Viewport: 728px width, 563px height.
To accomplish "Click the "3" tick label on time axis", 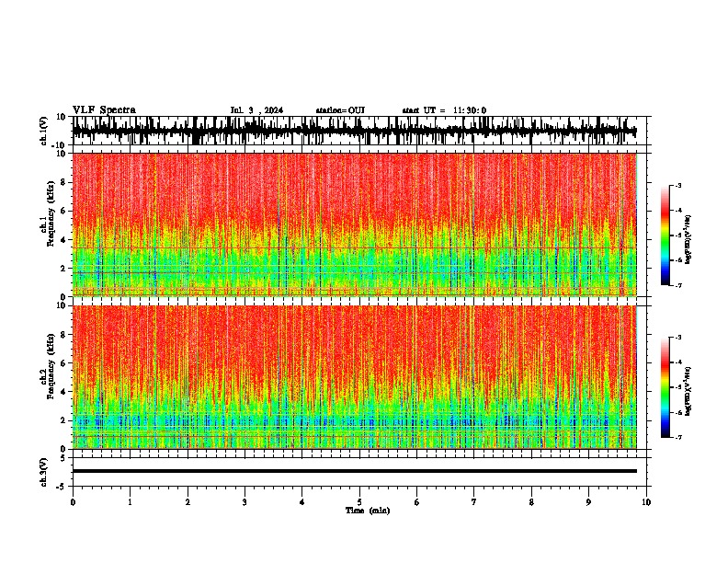I will pos(245,502).
